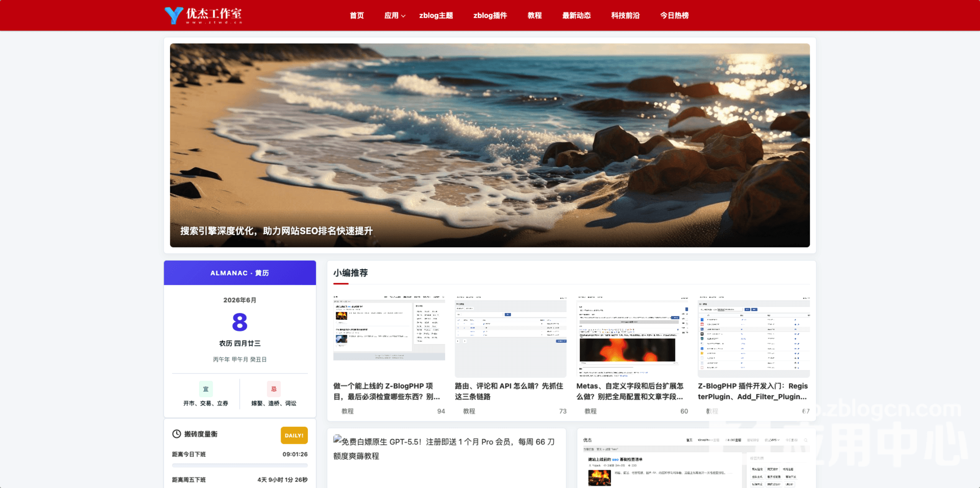Viewport: 980px width, 488px height.
Task: Click the view count 60
Action: pyautogui.click(x=684, y=411)
